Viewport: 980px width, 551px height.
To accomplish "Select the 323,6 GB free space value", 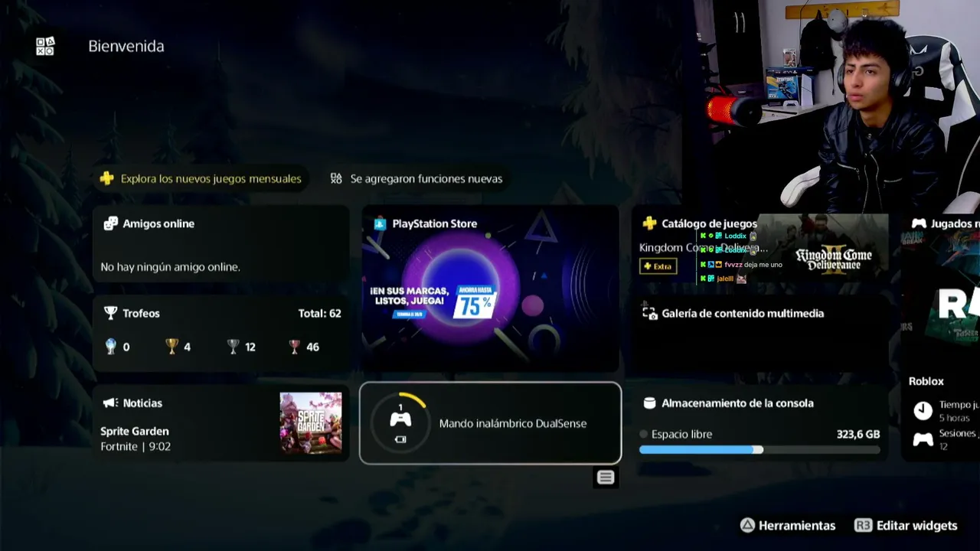I will coord(858,434).
